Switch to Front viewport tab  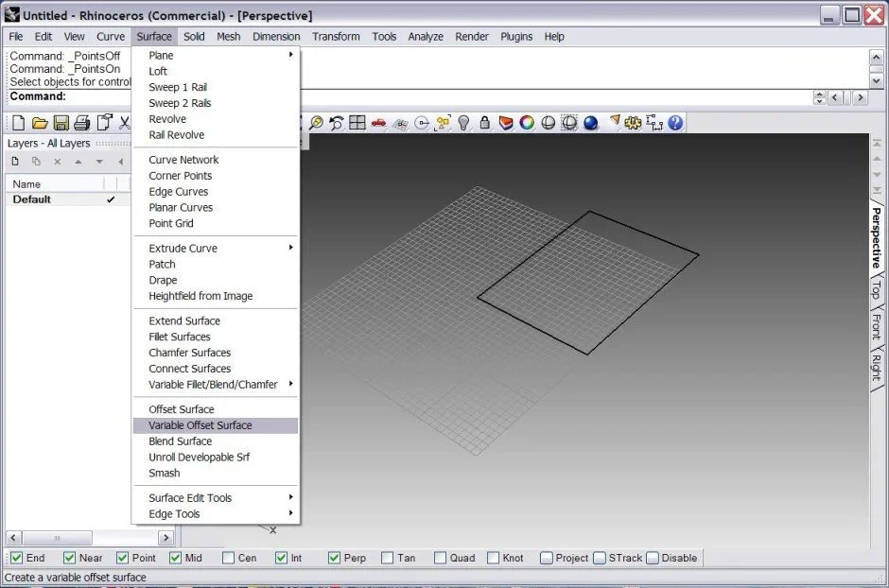tap(876, 326)
